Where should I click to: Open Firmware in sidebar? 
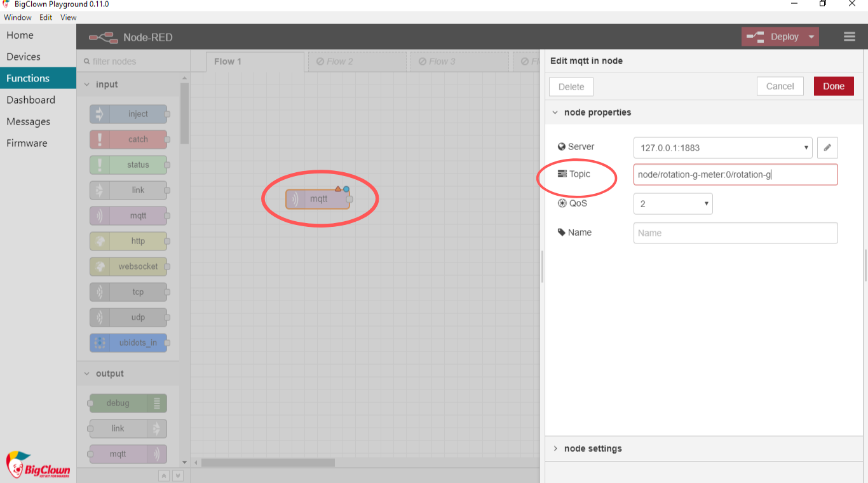(38, 143)
